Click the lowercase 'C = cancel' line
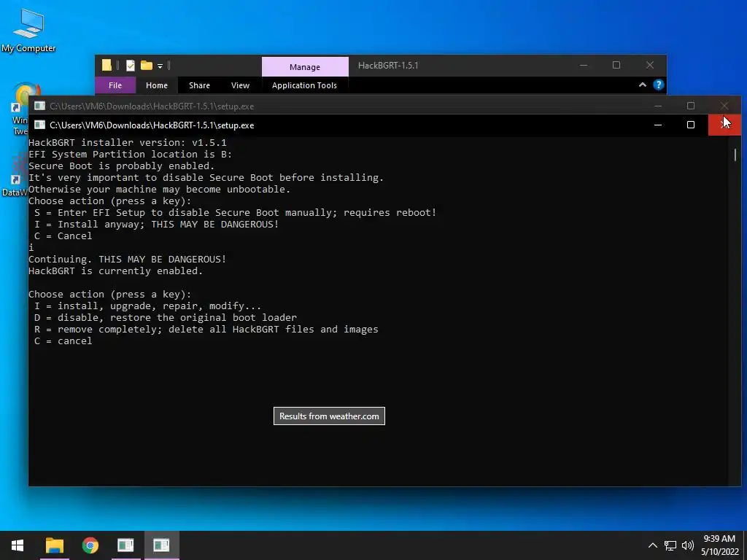This screenshot has height=560, width=747. click(63, 341)
